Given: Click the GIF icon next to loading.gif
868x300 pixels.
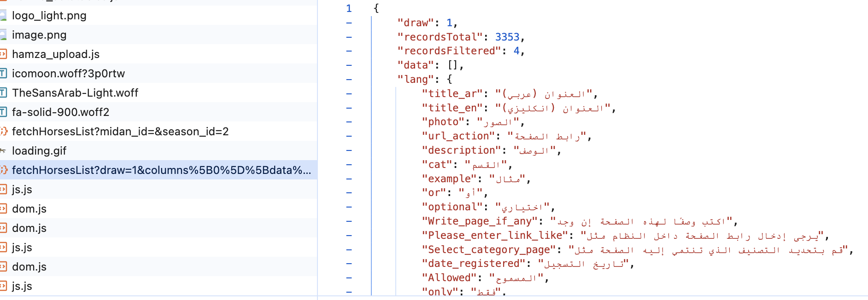Looking at the screenshot, I should pyautogui.click(x=3, y=151).
